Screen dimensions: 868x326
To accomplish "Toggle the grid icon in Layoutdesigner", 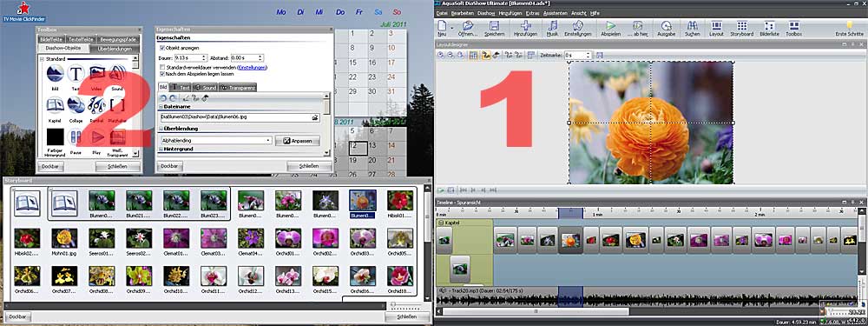I will pos(473,55).
